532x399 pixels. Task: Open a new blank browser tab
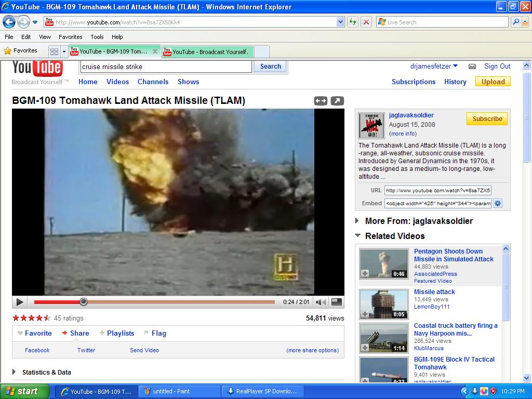click(262, 52)
